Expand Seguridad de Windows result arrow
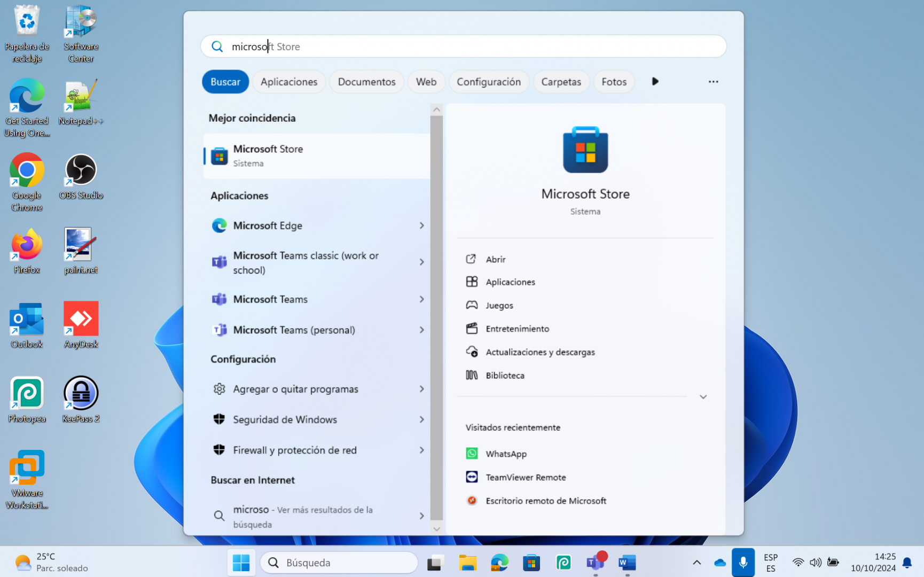 click(x=421, y=420)
